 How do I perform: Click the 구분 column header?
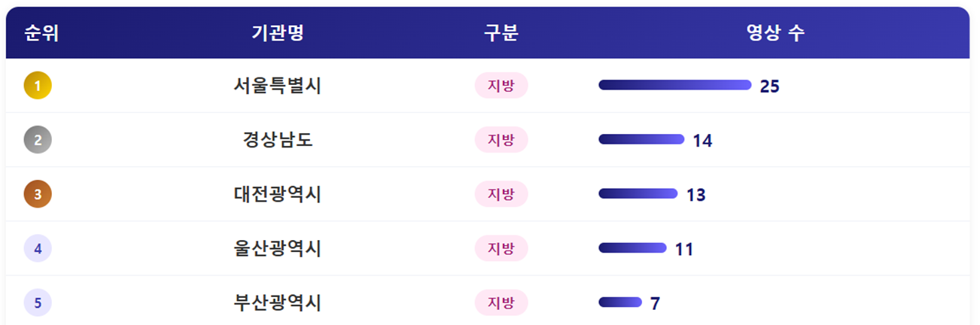click(501, 33)
